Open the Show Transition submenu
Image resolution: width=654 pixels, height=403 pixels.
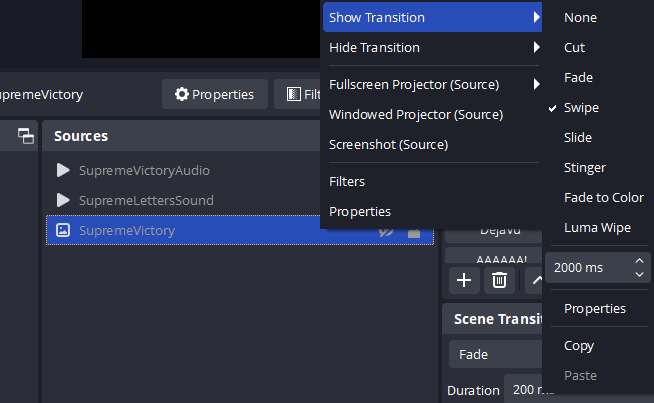[x=432, y=18]
